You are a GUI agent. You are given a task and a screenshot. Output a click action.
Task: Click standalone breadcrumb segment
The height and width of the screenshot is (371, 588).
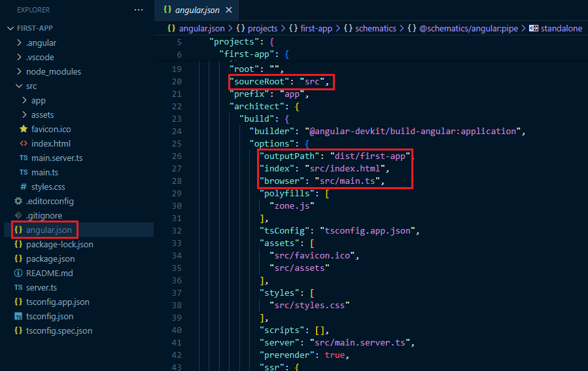(x=561, y=29)
